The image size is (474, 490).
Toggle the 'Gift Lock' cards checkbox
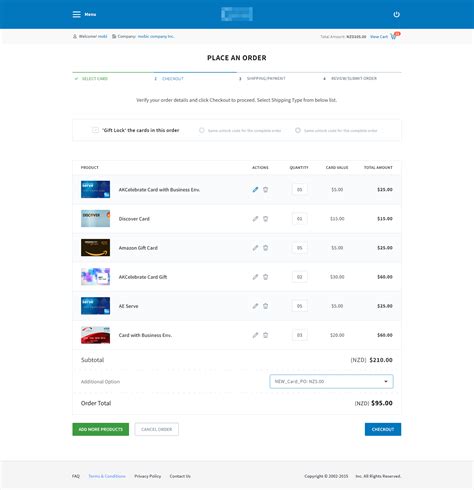(x=95, y=130)
